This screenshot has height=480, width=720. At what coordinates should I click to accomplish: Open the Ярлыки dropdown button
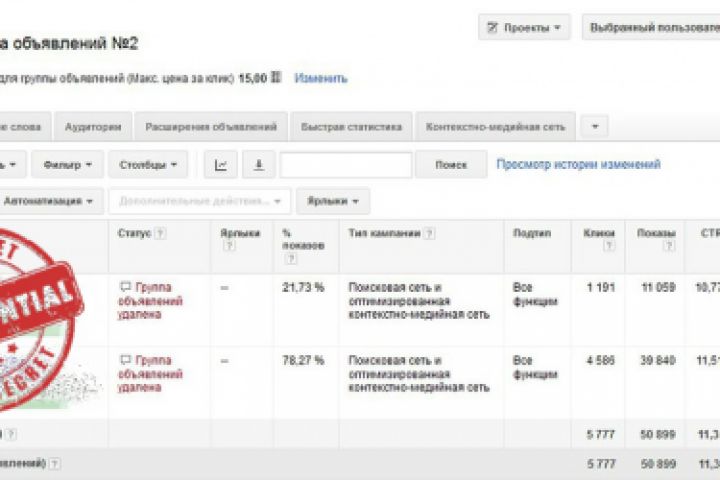333,201
